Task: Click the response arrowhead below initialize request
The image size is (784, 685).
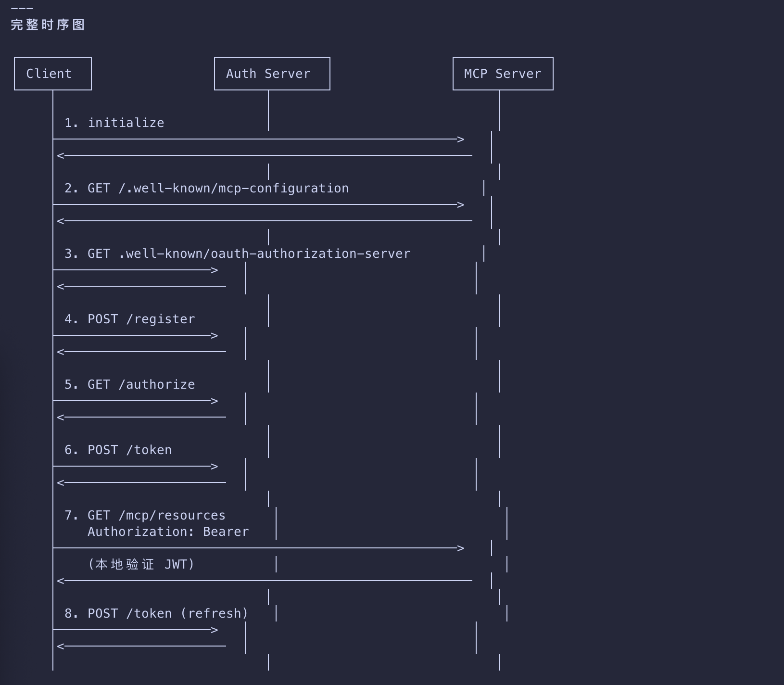Action: [61, 156]
